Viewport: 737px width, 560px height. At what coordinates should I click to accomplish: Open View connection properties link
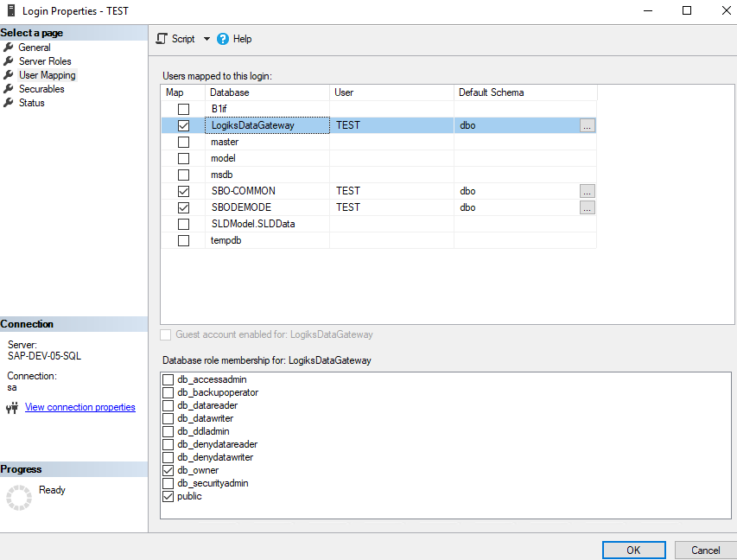click(x=79, y=407)
